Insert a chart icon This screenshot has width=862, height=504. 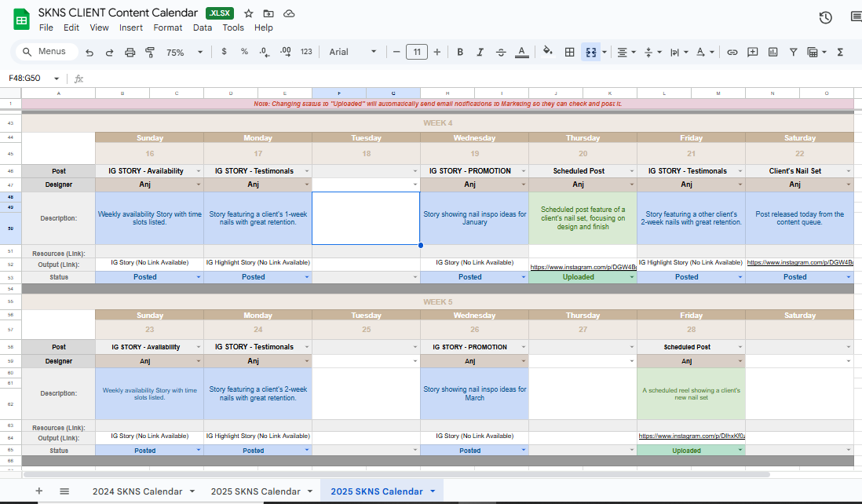(x=773, y=53)
